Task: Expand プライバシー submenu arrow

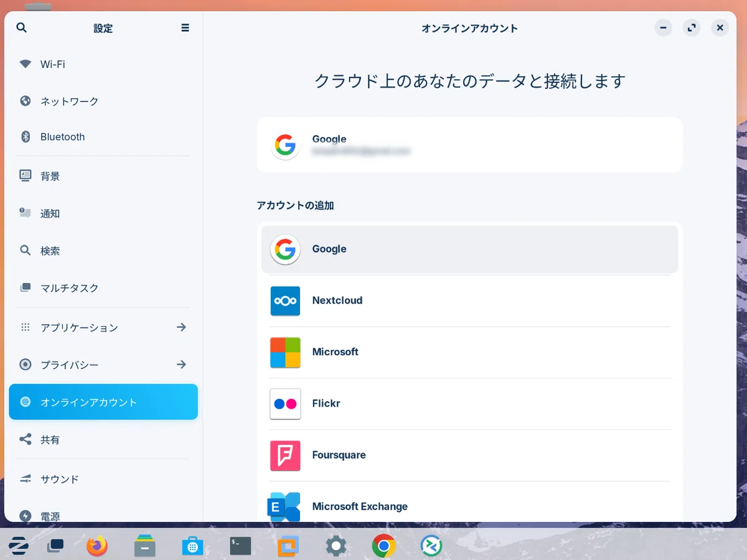Action: [181, 365]
